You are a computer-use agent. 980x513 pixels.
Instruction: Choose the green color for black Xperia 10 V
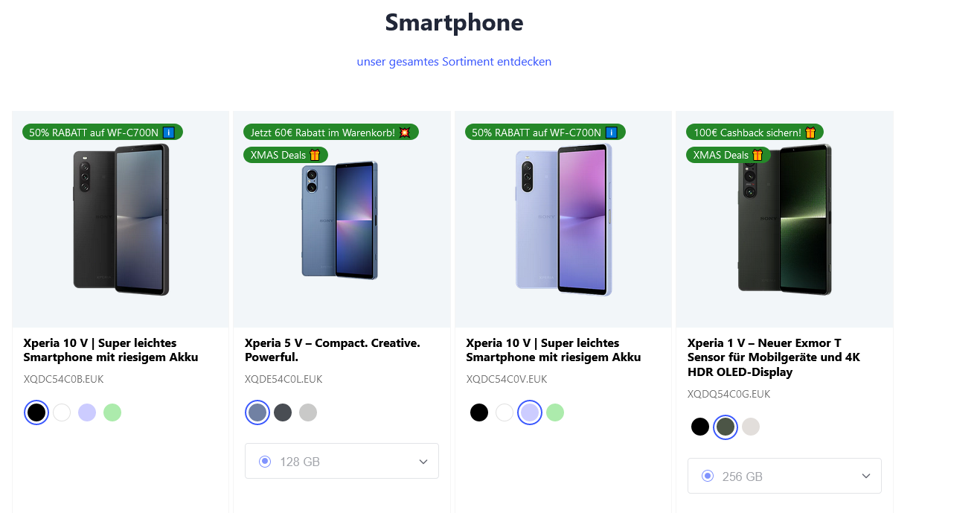(112, 412)
